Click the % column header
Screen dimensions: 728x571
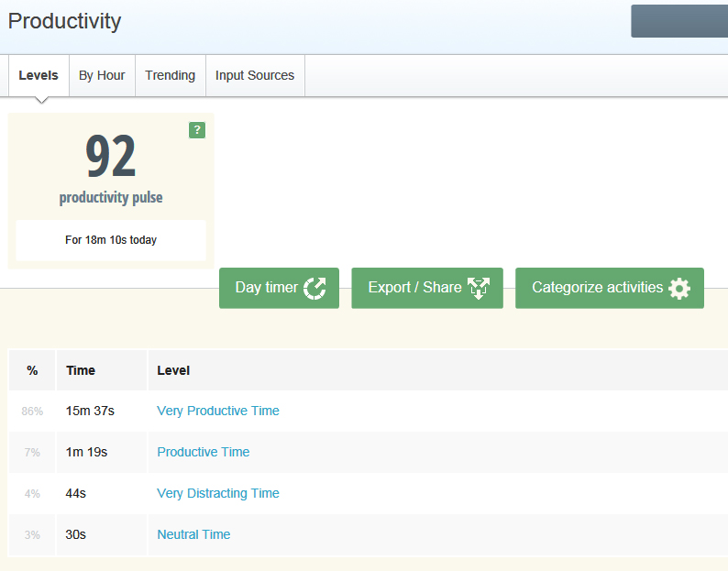(32, 370)
